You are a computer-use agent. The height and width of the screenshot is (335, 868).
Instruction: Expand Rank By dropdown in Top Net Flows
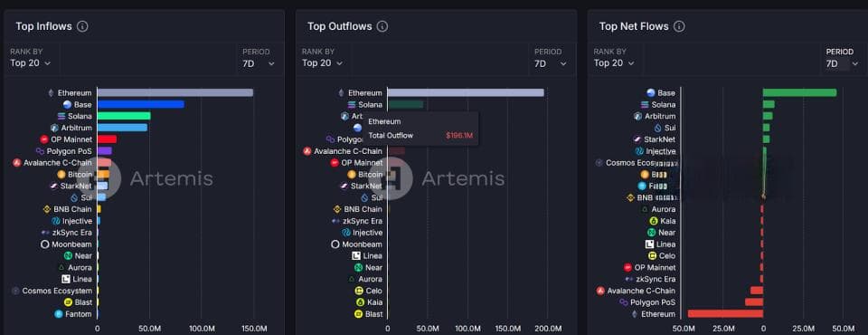coord(615,62)
